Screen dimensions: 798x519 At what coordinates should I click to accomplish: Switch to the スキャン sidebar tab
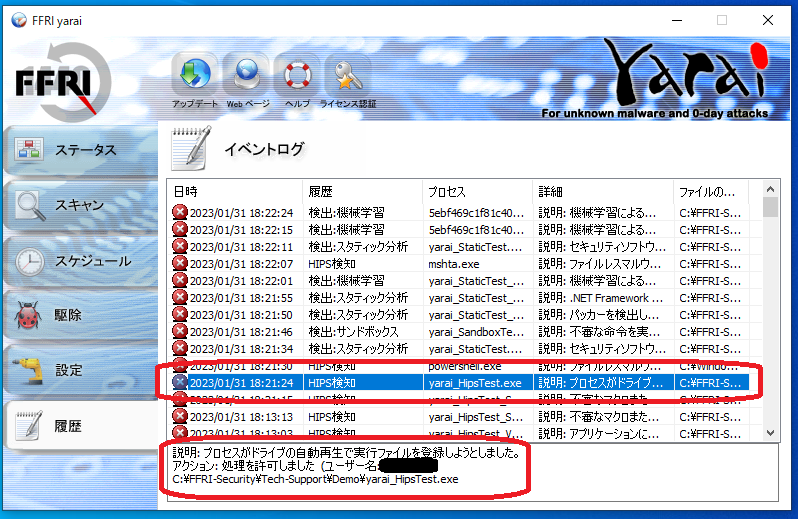click(80, 205)
